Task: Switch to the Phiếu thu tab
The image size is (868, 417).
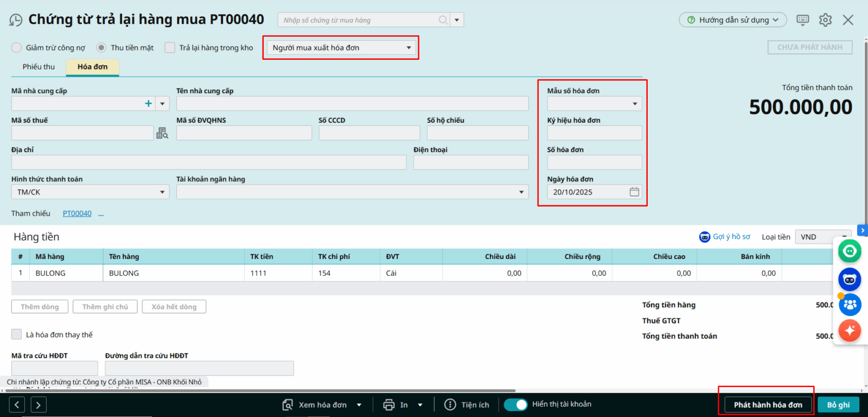Action: pos(39,67)
